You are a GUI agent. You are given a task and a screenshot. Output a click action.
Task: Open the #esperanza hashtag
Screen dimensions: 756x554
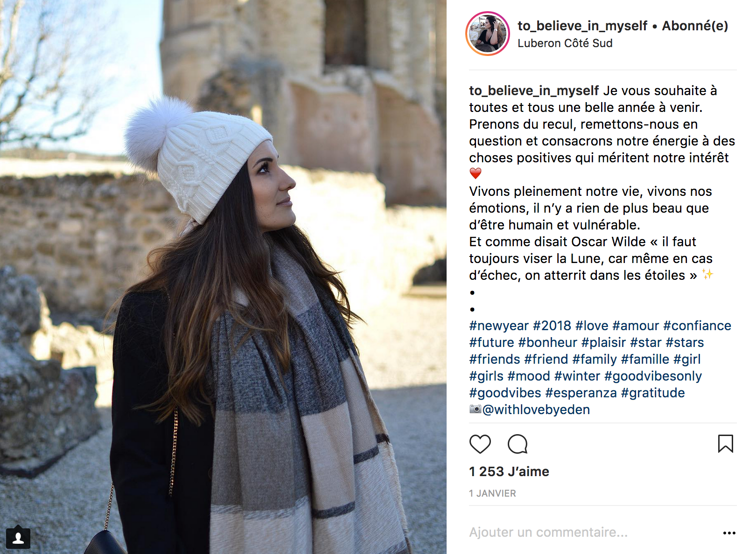(x=581, y=393)
